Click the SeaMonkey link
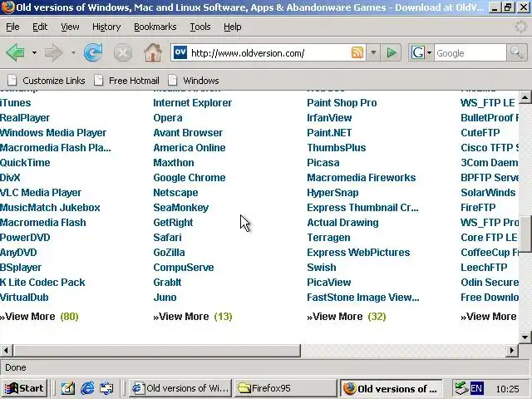Screen dimensions: 532x399 tap(181, 207)
